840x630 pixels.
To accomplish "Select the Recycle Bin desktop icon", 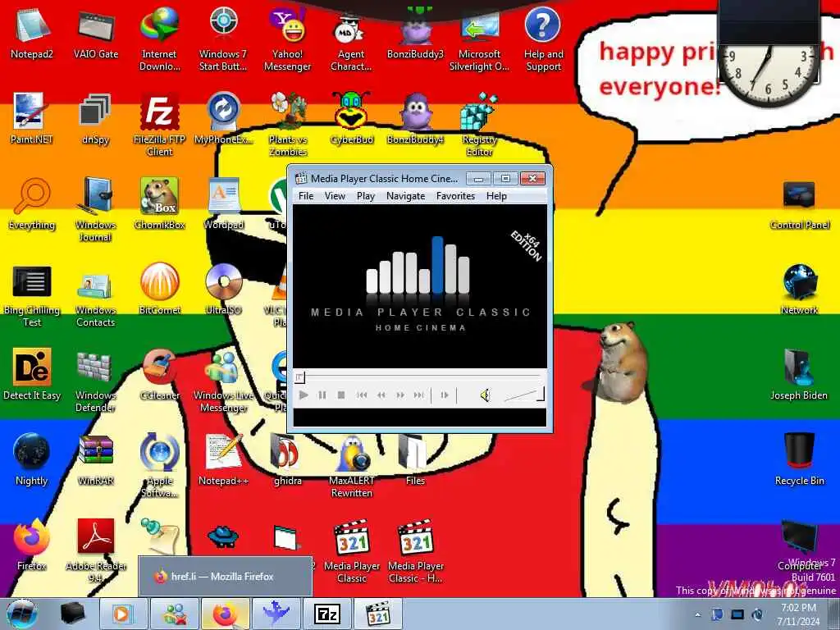I will tap(799, 459).
